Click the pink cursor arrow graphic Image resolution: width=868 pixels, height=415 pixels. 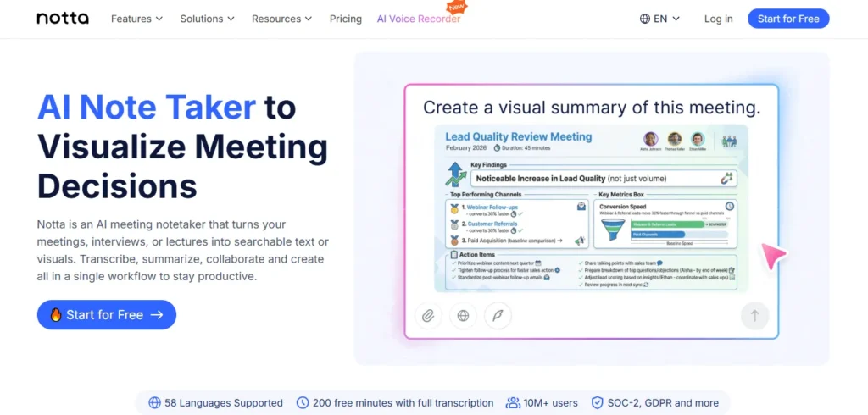[773, 256]
